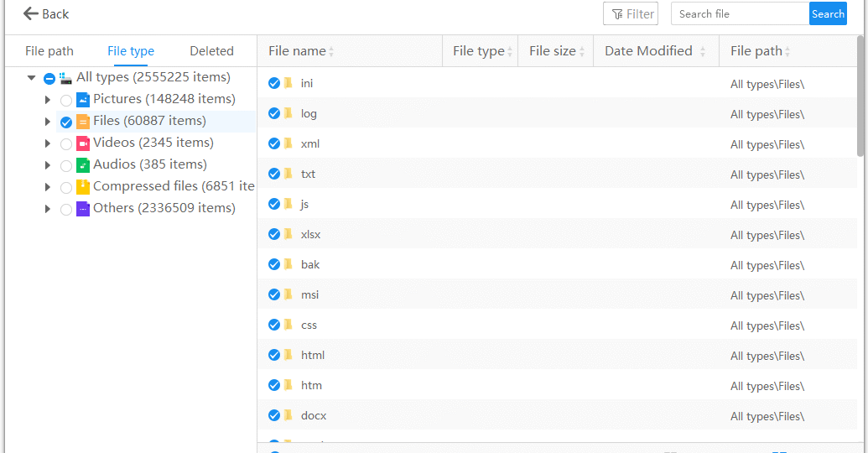Expand the Others tree node

pos(48,209)
